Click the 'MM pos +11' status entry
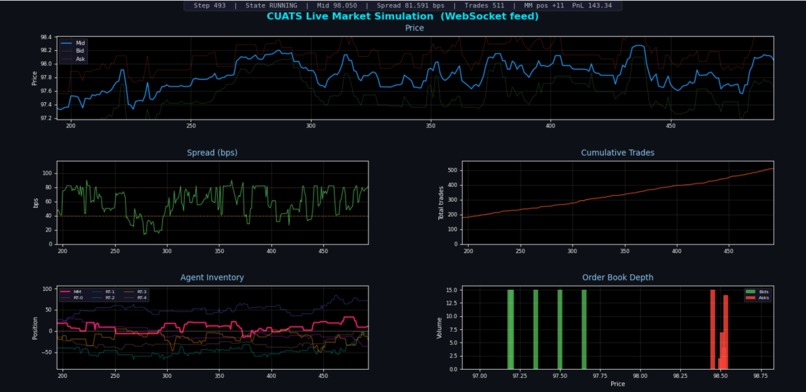The height and width of the screenshot is (392, 806). pyautogui.click(x=543, y=6)
